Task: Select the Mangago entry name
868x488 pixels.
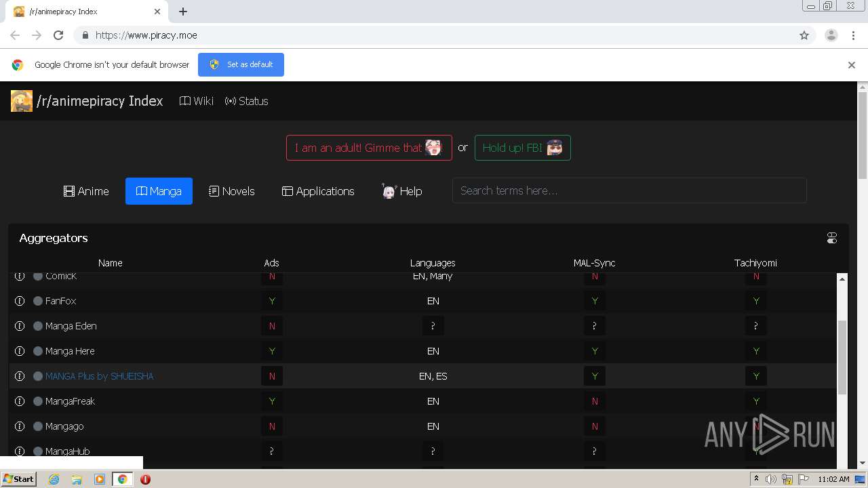Action: pyautogui.click(x=64, y=426)
